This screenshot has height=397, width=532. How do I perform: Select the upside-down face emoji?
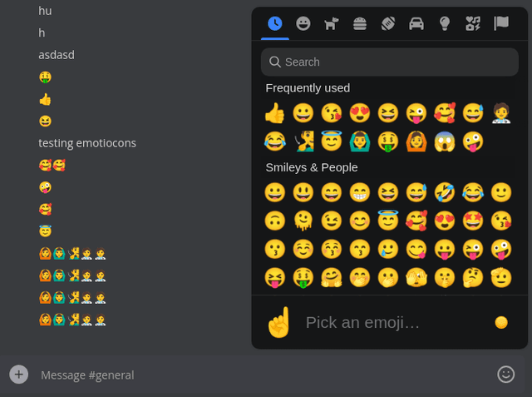pos(275,221)
